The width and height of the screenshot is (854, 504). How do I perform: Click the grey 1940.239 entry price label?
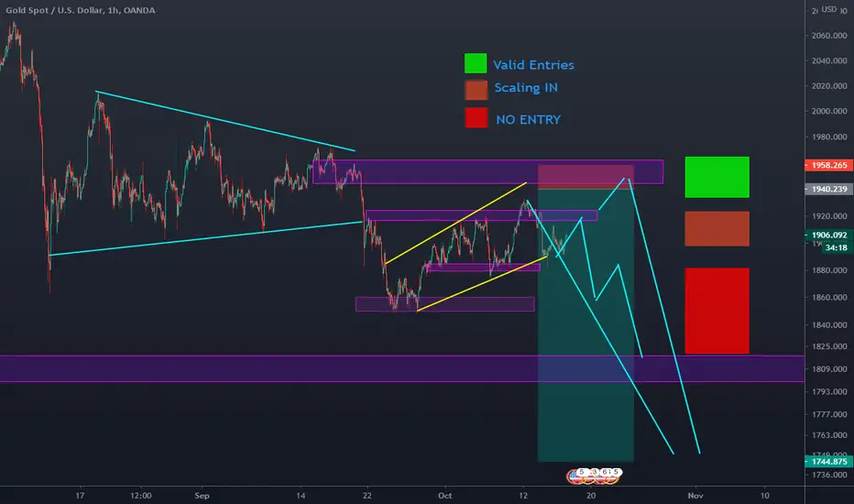click(x=829, y=189)
